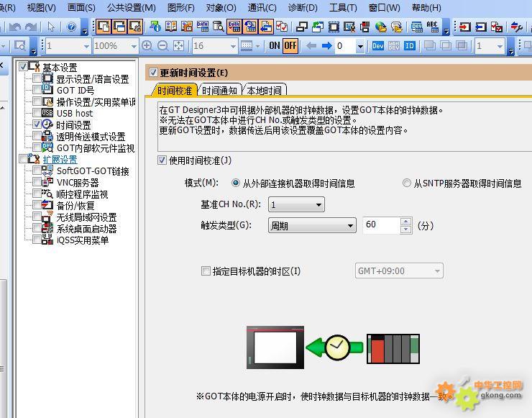Screen dimensions: 532x418
Task: Open the 公共设置(M) menu
Action: point(132,7)
